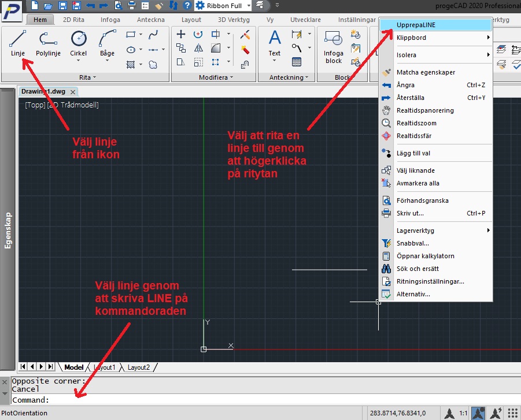Select the revision cloud tool
Viewport: 521px width, 420px height.
(x=153, y=65)
